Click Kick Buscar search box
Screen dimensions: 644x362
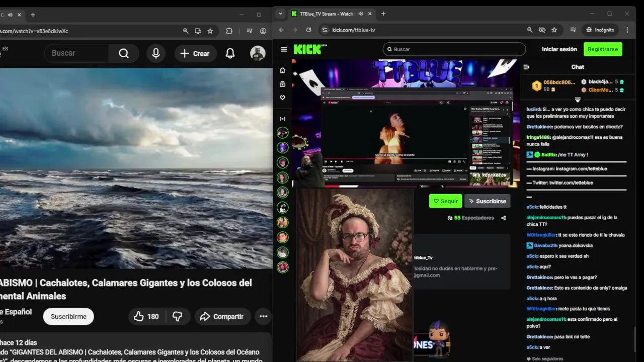(454, 49)
